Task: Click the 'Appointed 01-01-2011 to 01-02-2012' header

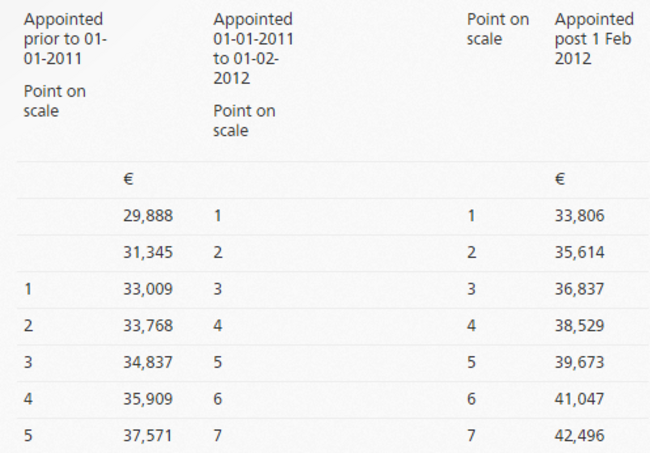Action: [x=253, y=48]
